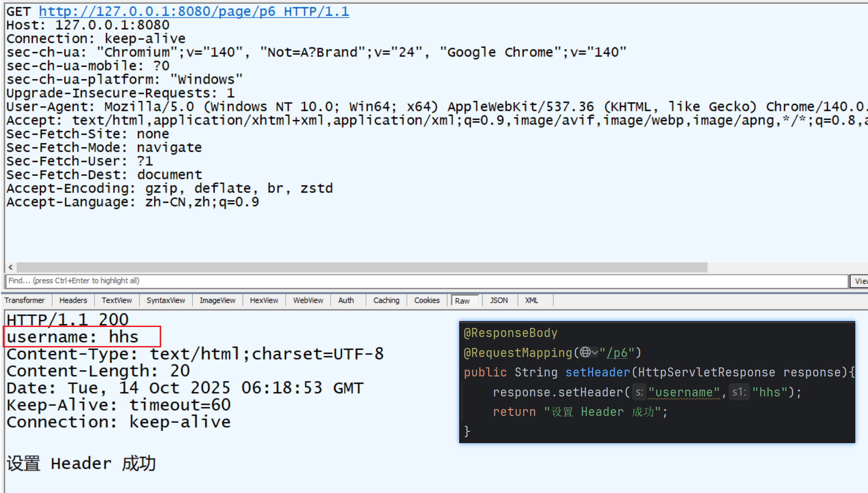Screen dimensions: 868x493
Task: Click the response body text '设置 Header 成功'
Action: point(81,464)
